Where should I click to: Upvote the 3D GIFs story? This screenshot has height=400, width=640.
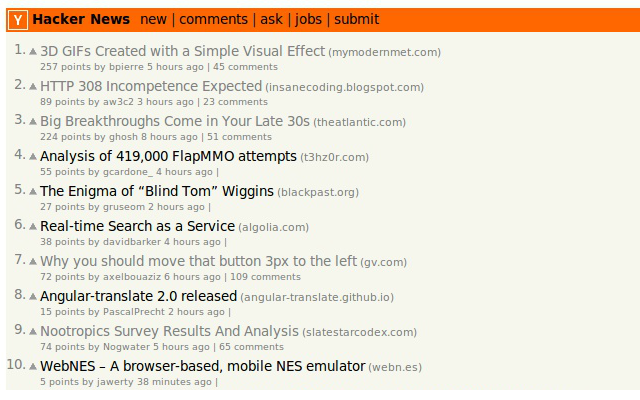pos(33,51)
